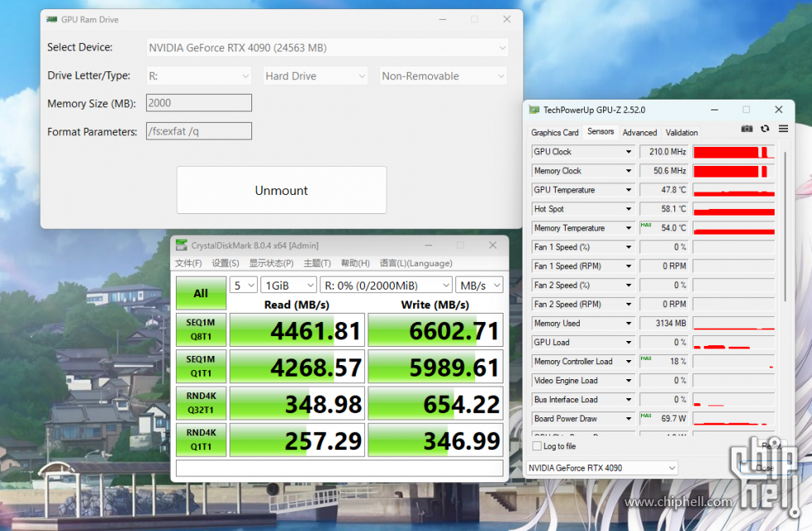Click the Unmount button
The image size is (812, 531).
click(x=282, y=190)
